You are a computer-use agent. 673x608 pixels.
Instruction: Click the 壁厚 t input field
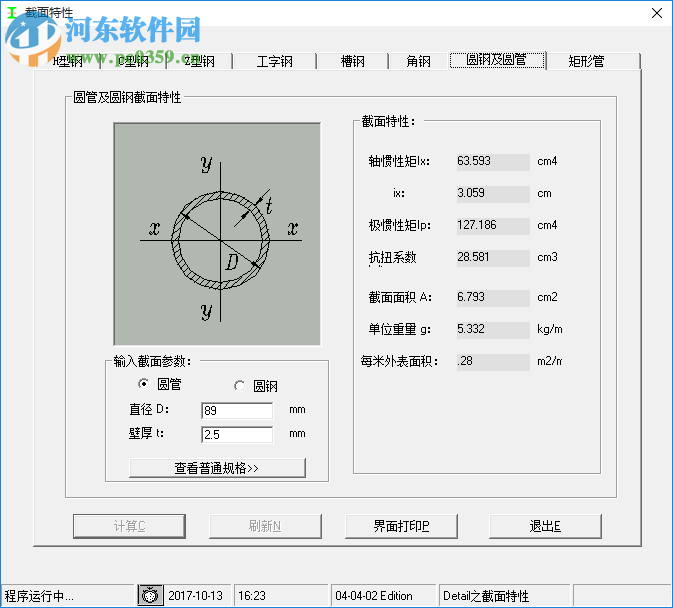[237, 434]
